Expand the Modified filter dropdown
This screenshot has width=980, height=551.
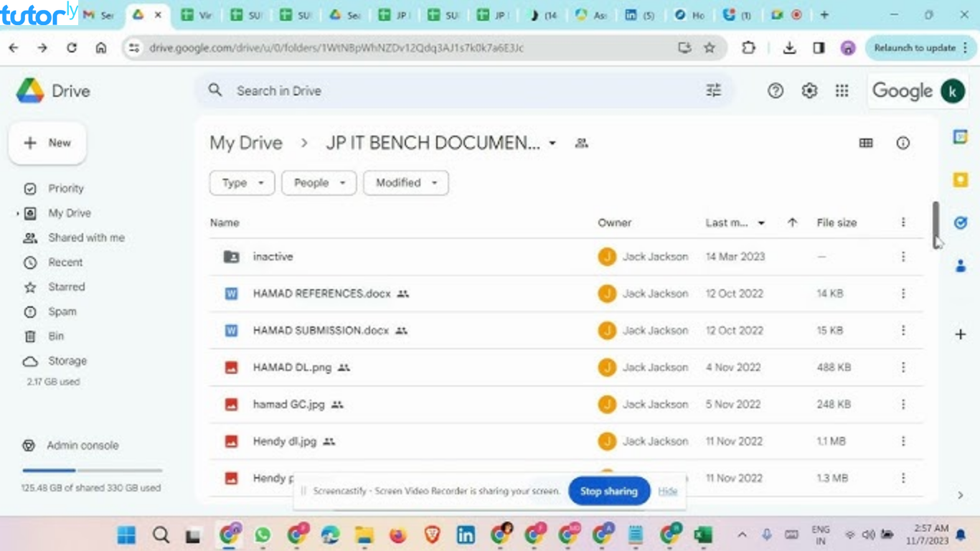pyautogui.click(x=405, y=183)
